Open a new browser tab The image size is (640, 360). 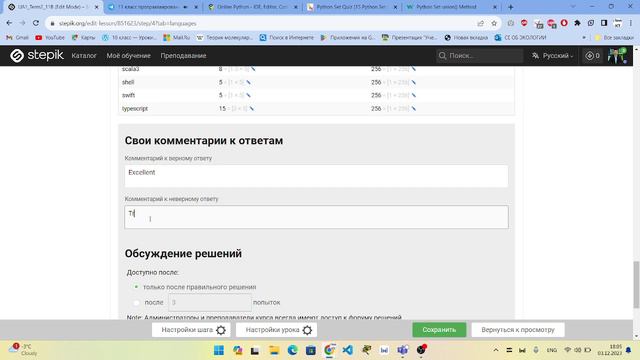coord(511,7)
